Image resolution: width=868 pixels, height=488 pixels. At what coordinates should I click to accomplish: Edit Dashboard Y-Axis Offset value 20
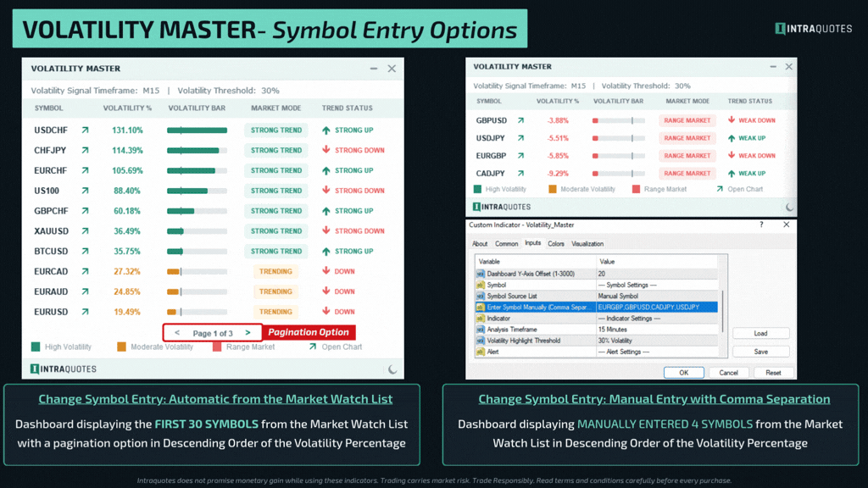pyautogui.click(x=657, y=274)
